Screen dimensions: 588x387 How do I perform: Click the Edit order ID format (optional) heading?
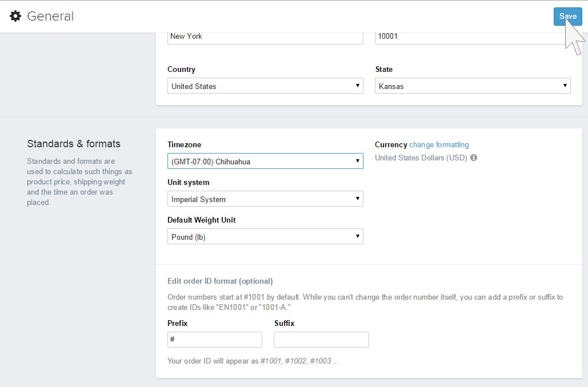pyautogui.click(x=220, y=281)
